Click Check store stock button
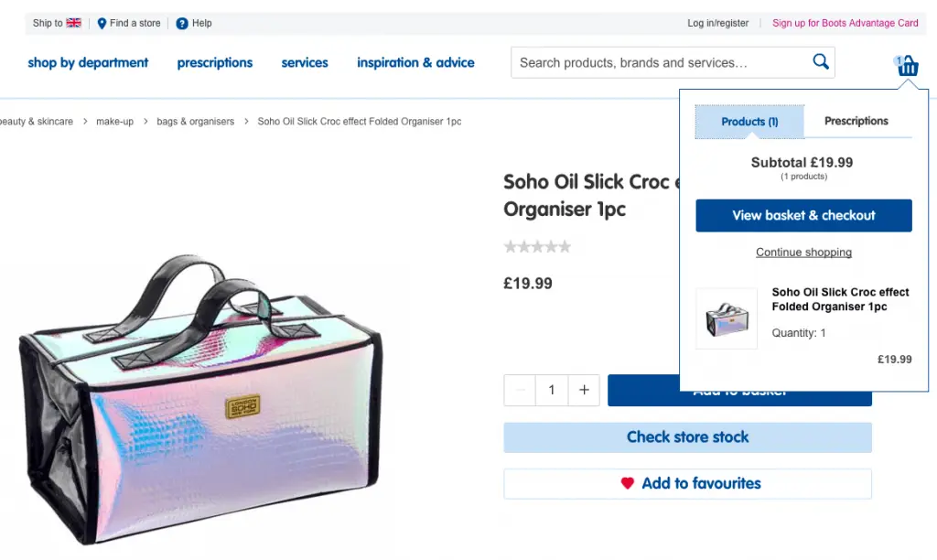 pos(687,437)
